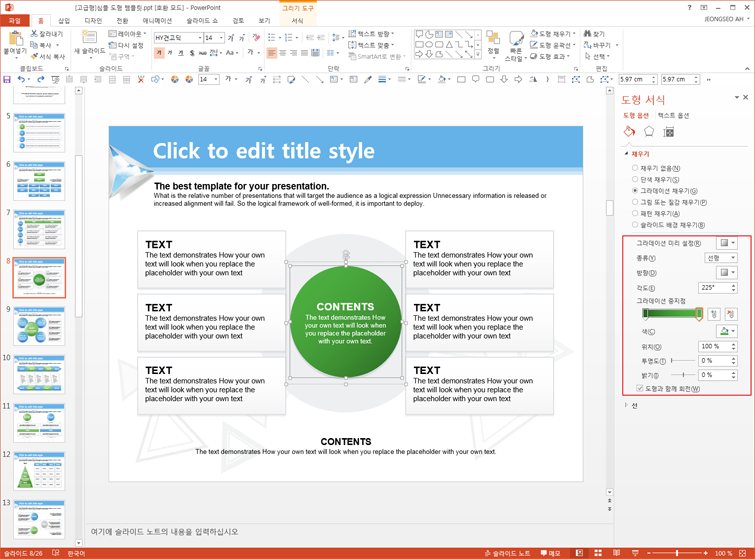Open the Format (서식) drawing tools tab

(298, 20)
